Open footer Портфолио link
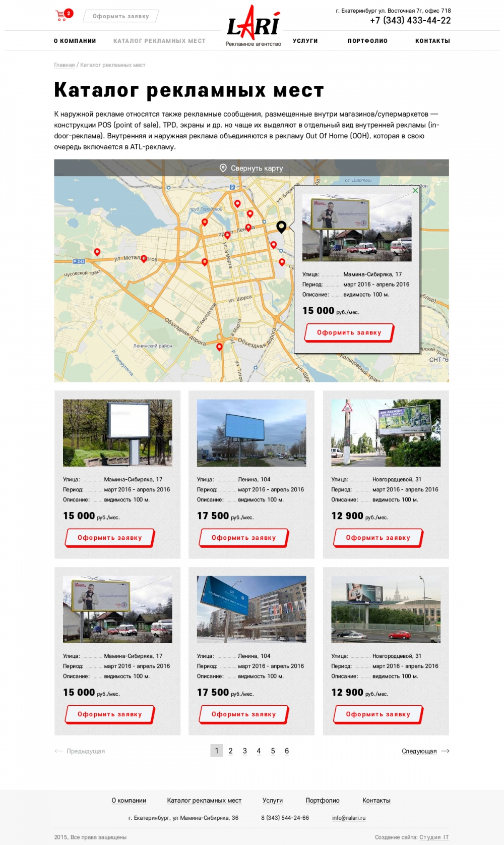This screenshot has width=504, height=845. pos(323,801)
